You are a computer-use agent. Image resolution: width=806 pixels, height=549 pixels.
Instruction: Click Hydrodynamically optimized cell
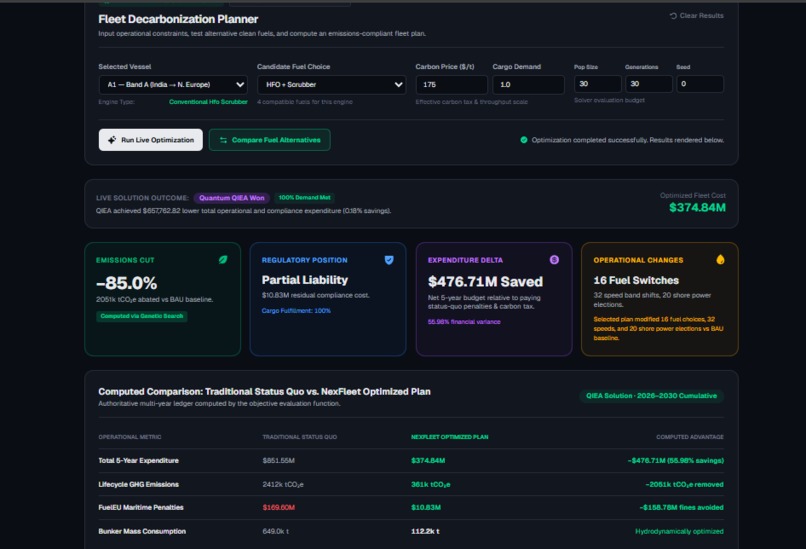click(679, 531)
